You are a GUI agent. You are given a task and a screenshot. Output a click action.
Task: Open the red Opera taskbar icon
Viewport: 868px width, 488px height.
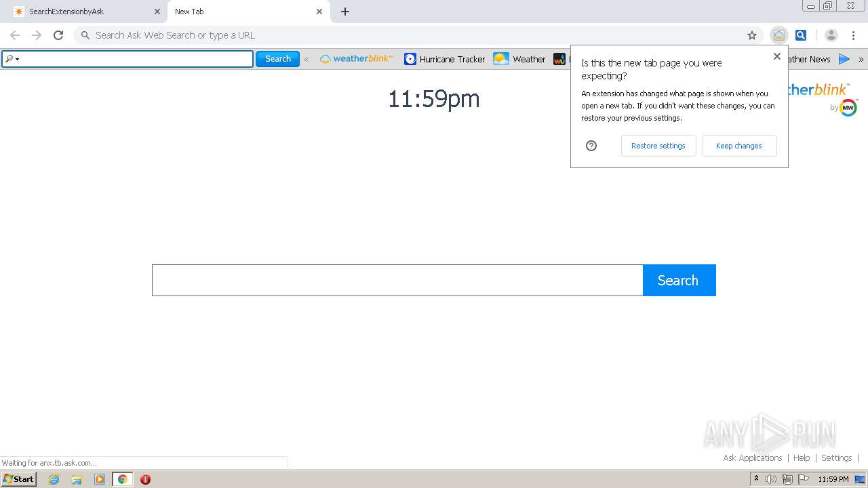coord(145,479)
